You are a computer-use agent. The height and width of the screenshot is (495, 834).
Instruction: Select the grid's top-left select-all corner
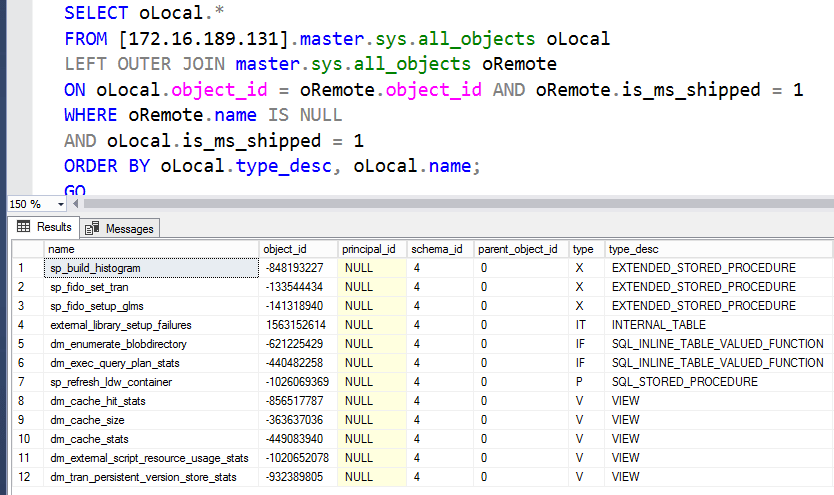pyautogui.click(x=28, y=249)
